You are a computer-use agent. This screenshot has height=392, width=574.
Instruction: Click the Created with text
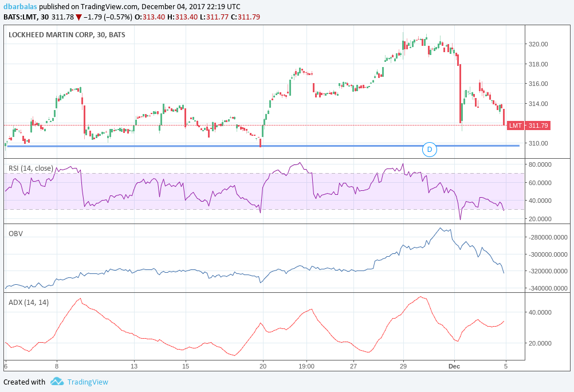click(25, 382)
